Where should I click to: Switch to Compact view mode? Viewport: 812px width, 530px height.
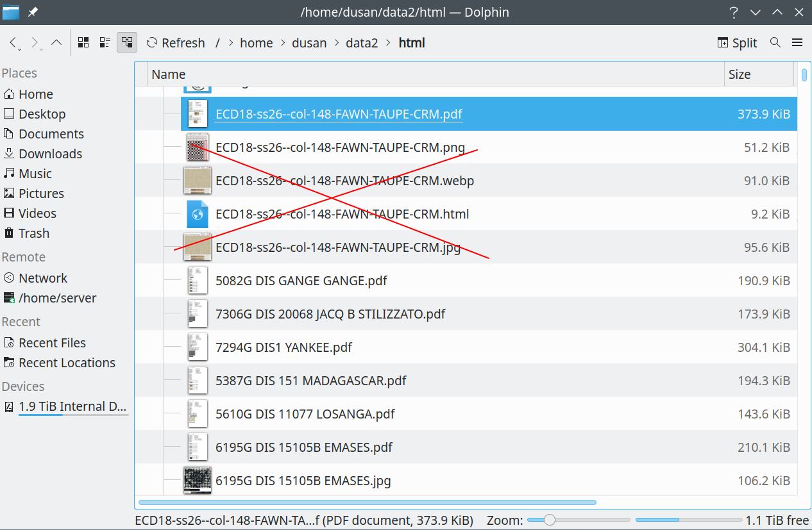click(x=105, y=43)
